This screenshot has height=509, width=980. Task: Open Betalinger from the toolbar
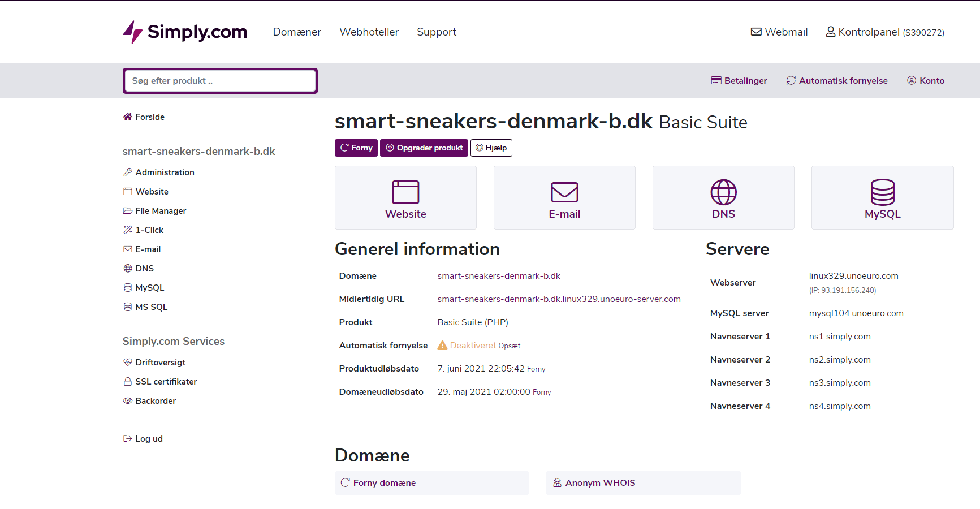(x=739, y=81)
